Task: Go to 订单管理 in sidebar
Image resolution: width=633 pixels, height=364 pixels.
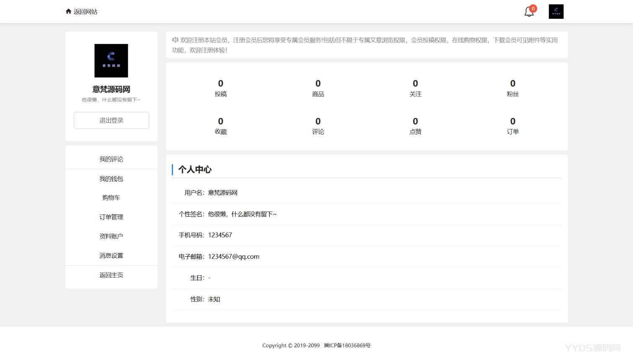Action: point(111,217)
